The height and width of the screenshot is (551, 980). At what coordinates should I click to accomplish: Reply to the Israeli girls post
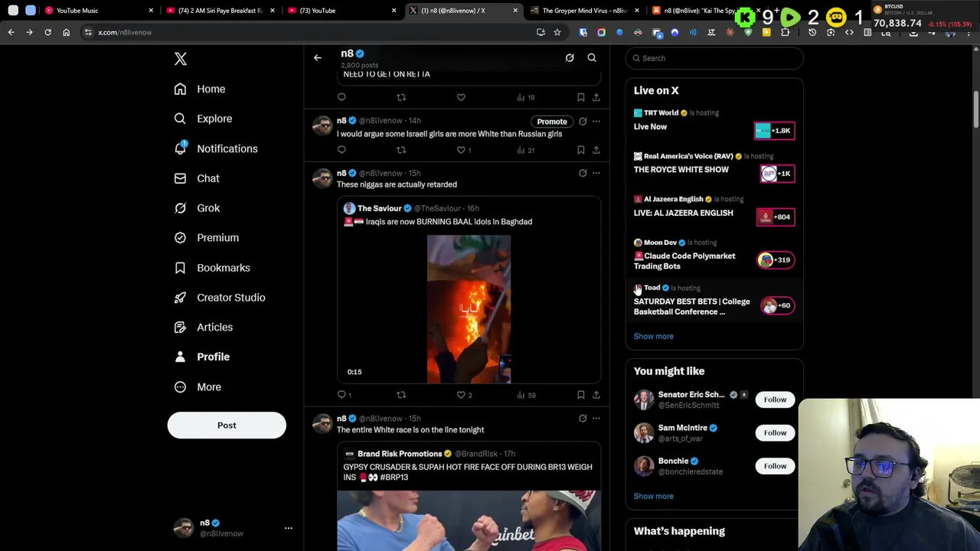341,150
